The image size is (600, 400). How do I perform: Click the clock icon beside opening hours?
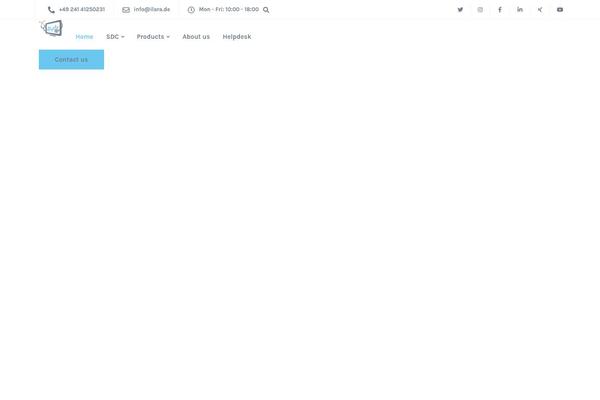[x=191, y=10]
